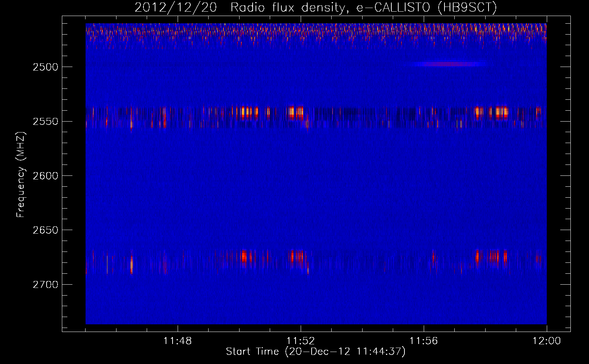Click the bright burst at 11:52 near 2550 MHz
Screen dimensions: 589x364
(296, 112)
